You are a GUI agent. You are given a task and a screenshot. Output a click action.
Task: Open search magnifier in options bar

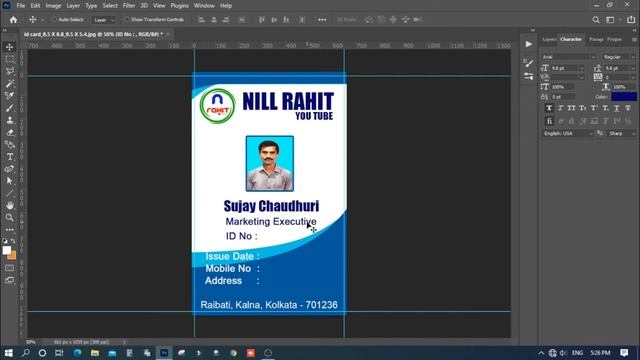point(596,20)
